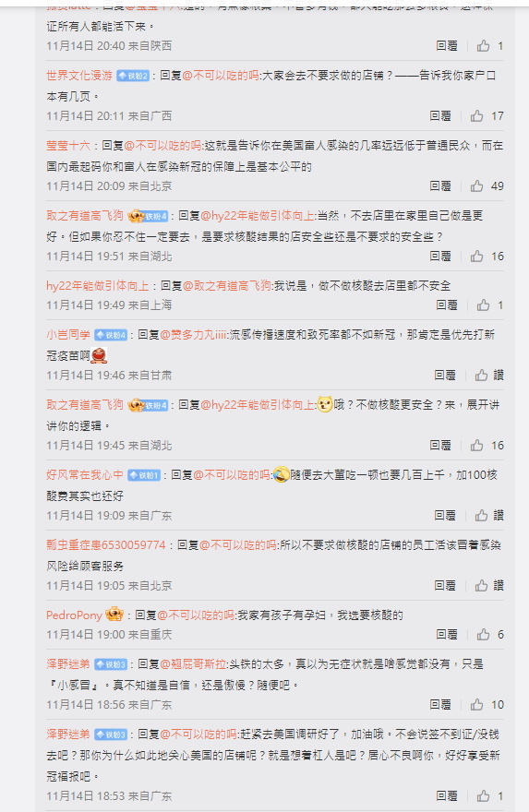The image size is (529, 812).
Task: Like 莹莹十六's comment with 49 likes
Action: (x=476, y=185)
